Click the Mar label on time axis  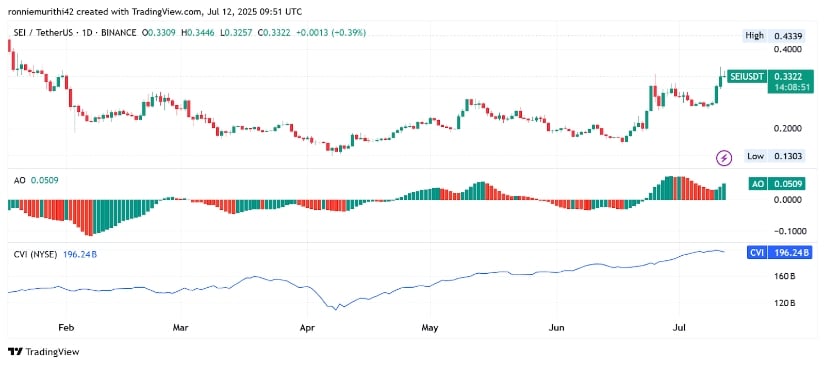click(180, 328)
